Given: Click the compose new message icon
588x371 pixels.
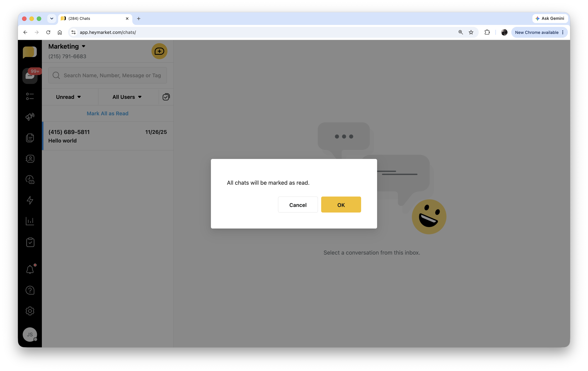Looking at the screenshot, I should (x=159, y=51).
